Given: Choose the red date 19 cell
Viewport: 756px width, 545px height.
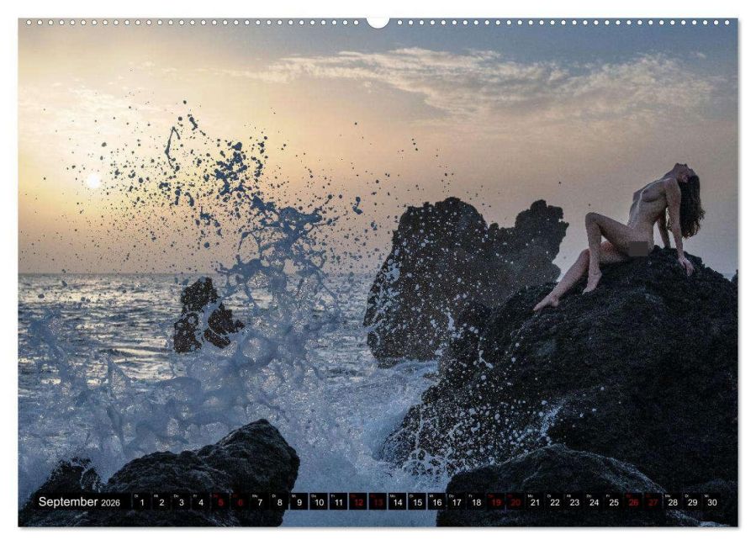Looking at the screenshot, I should tap(495, 501).
